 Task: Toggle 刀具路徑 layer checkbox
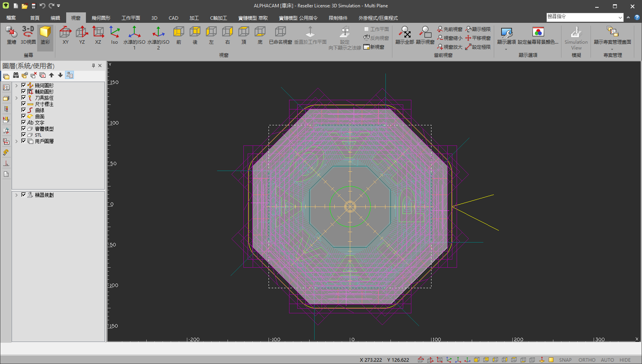coord(24,97)
